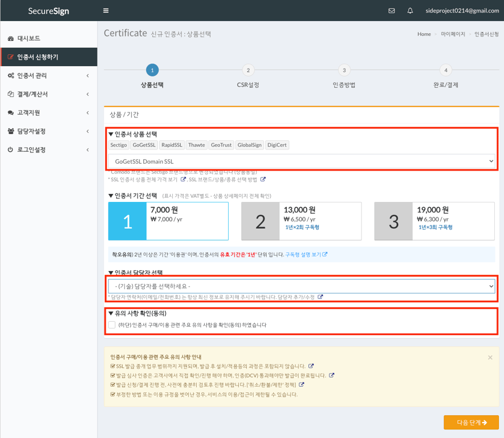504x438 pixels.
Task: Click the 인증서 관리 gears icon
Action: [11, 76]
